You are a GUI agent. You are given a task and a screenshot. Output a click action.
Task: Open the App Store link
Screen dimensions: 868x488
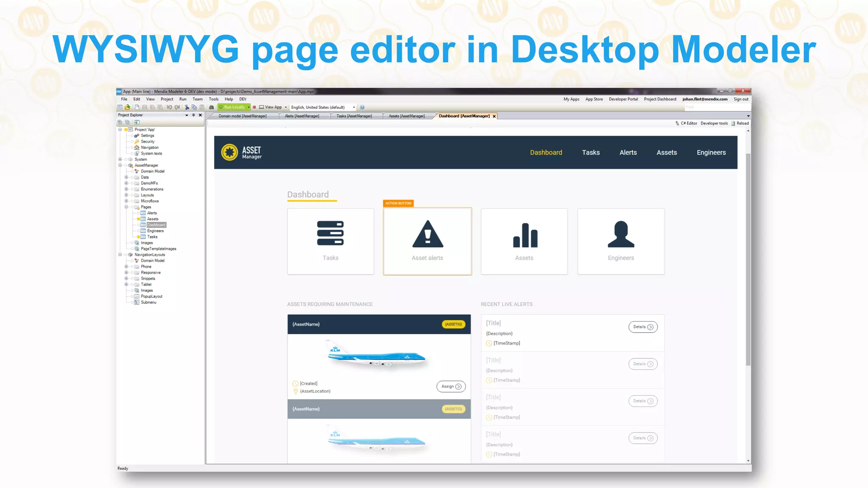click(x=594, y=99)
